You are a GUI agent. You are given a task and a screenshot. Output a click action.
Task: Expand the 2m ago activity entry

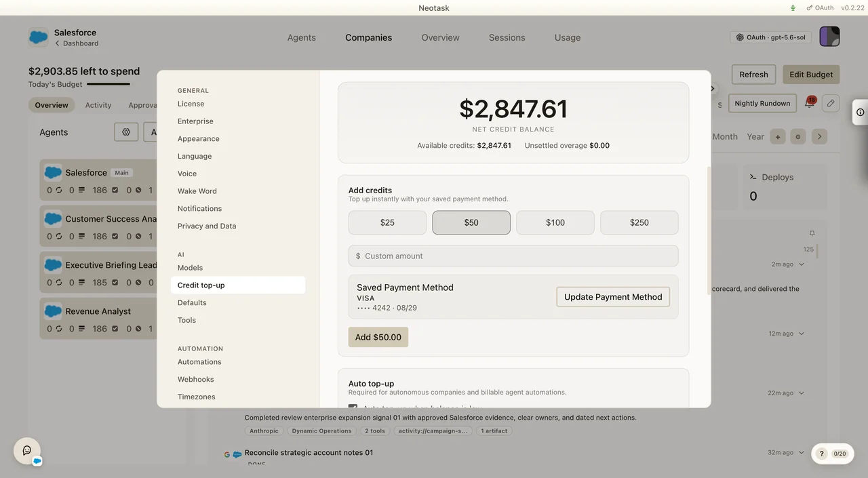[802, 264]
